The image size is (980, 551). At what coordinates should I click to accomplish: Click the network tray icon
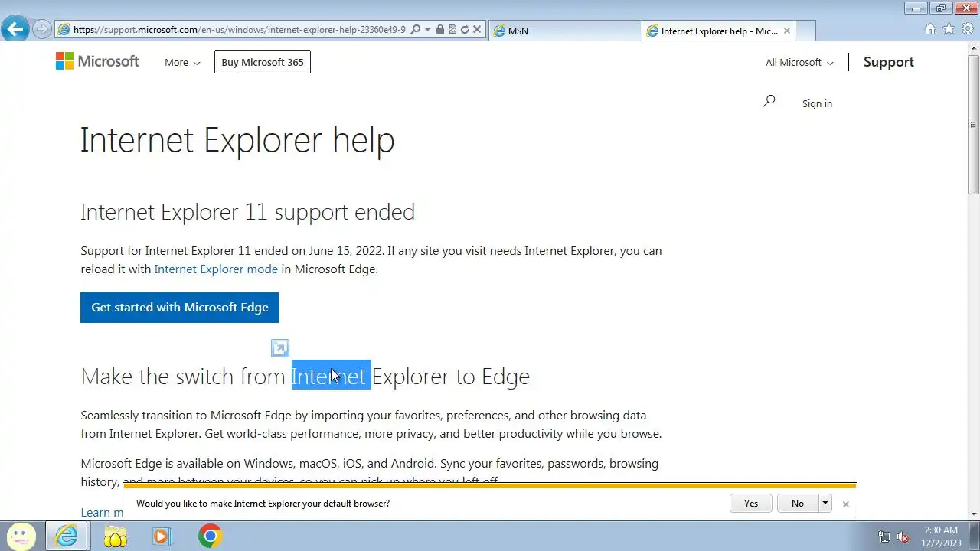click(884, 536)
